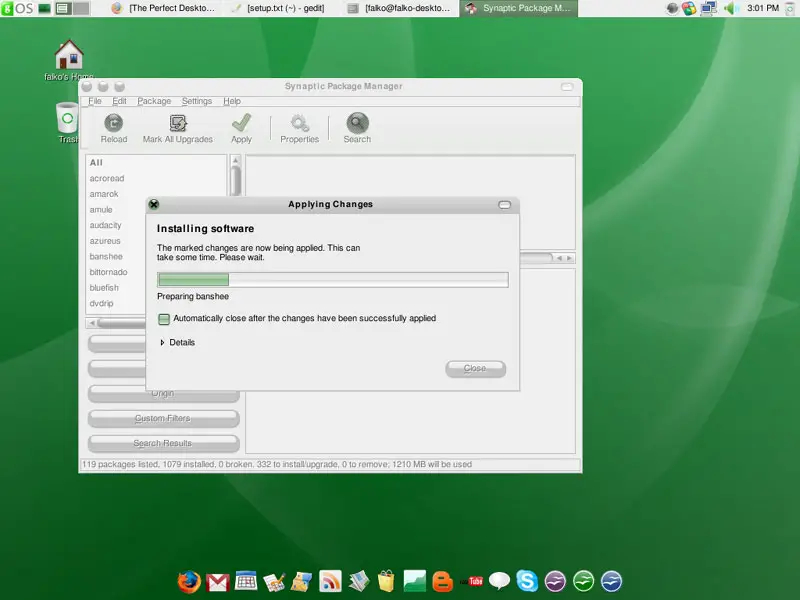Click the Applying Changes dialog close icon
Viewport: 800px width, 600px height.
click(x=154, y=204)
